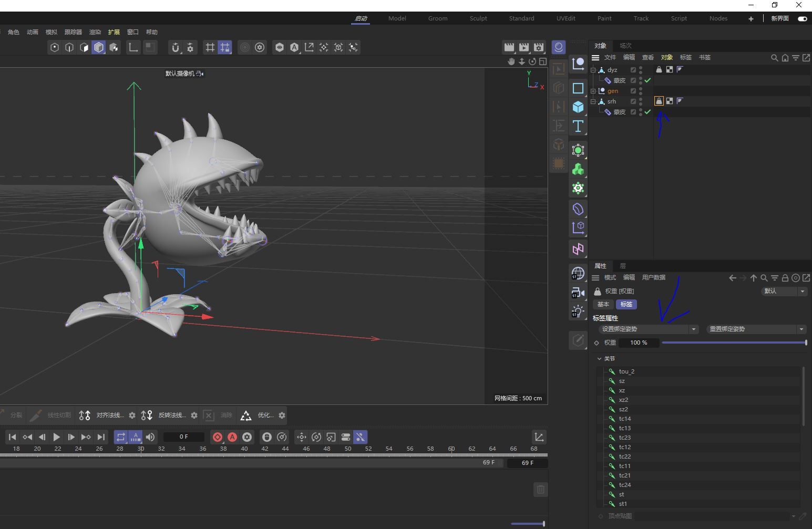Screen dimensions: 812x529
Task: Open the 默认 dropdown in Attributes
Action: pyautogui.click(x=784, y=291)
